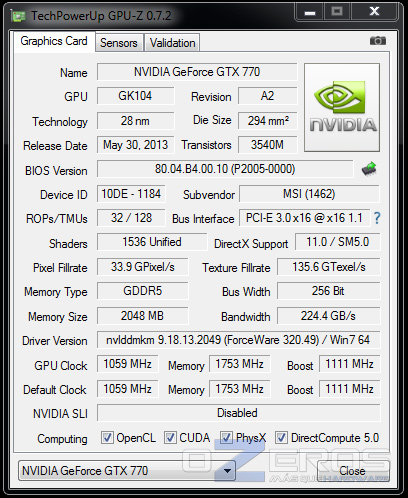Click the Subvendor field MSI (1462)
408x498 pixels.
(309, 194)
